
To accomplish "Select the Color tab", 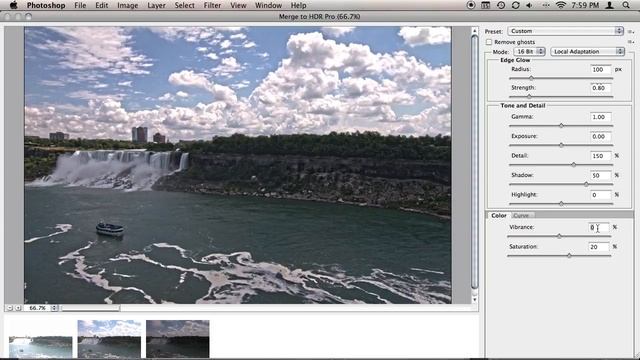I will click(499, 215).
